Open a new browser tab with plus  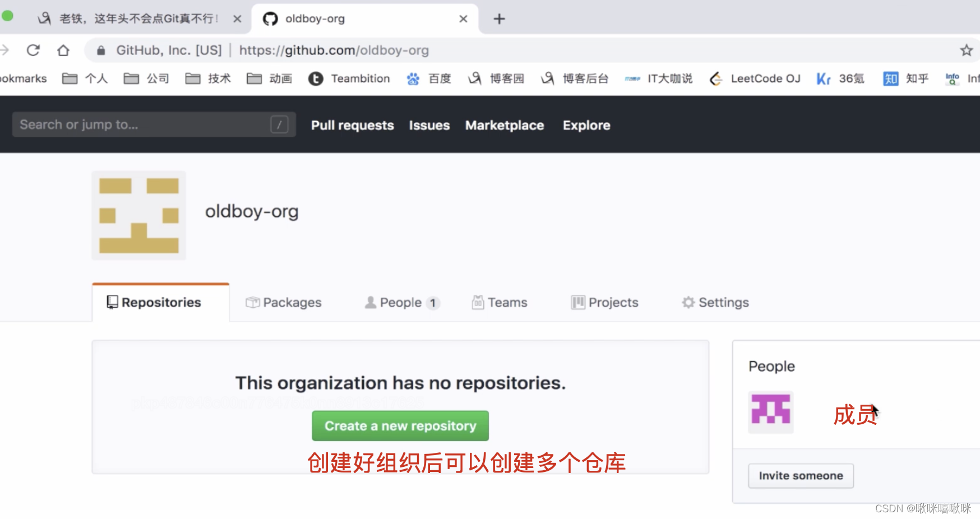(x=499, y=19)
